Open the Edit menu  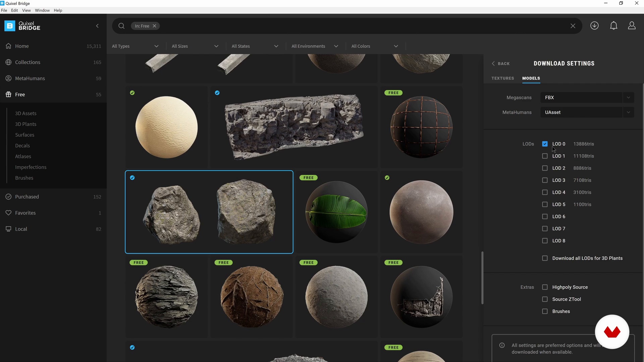pos(14,10)
